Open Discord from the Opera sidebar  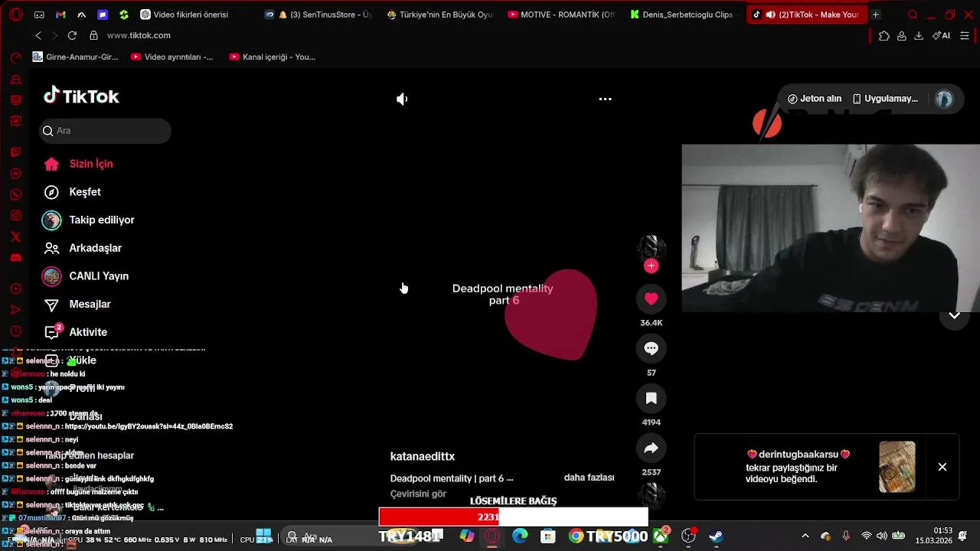click(15, 258)
